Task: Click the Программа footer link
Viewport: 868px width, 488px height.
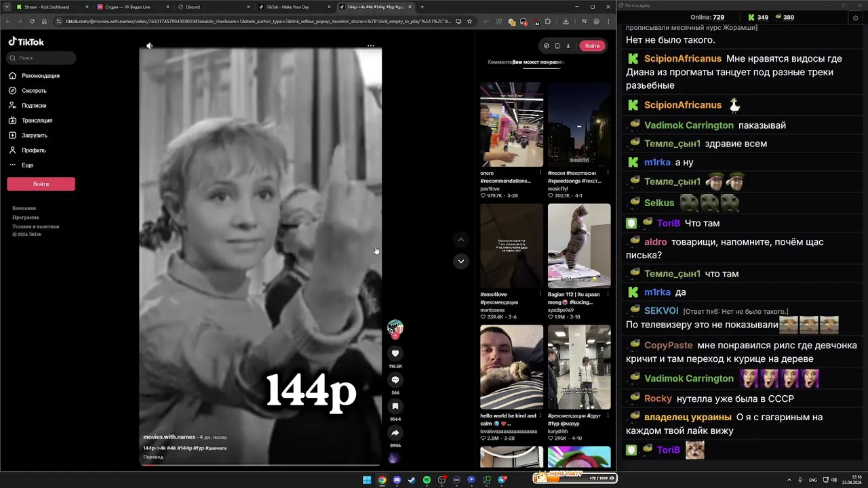Action: (x=25, y=217)
